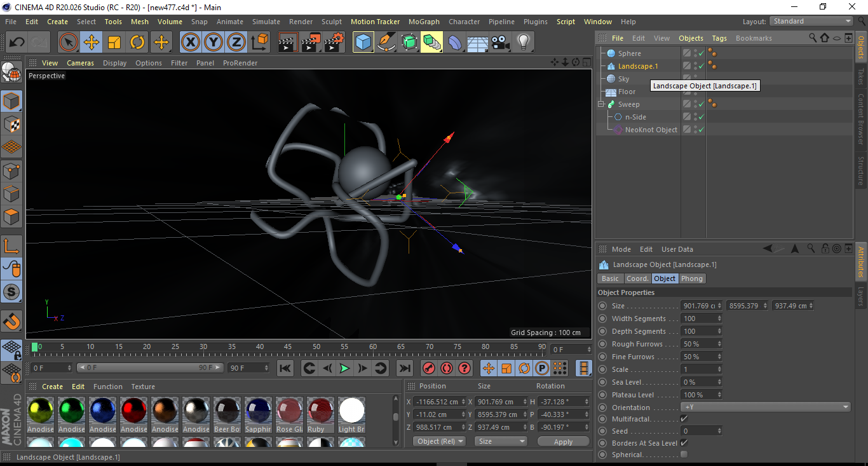Enable the Axis mode tool

click(x=11, y=246)
